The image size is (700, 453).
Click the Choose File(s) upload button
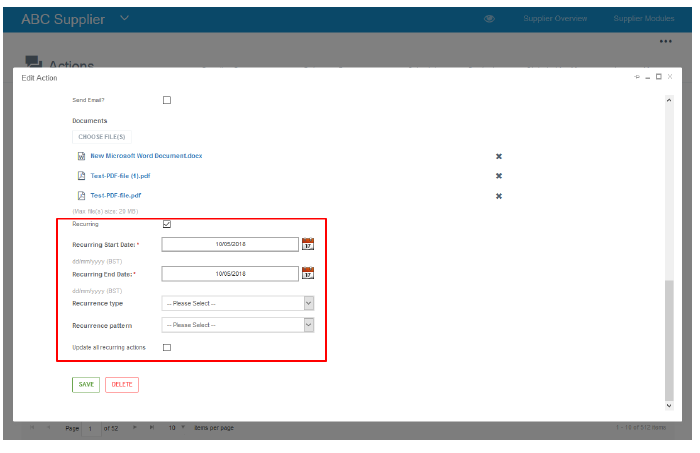coord(101,136)
